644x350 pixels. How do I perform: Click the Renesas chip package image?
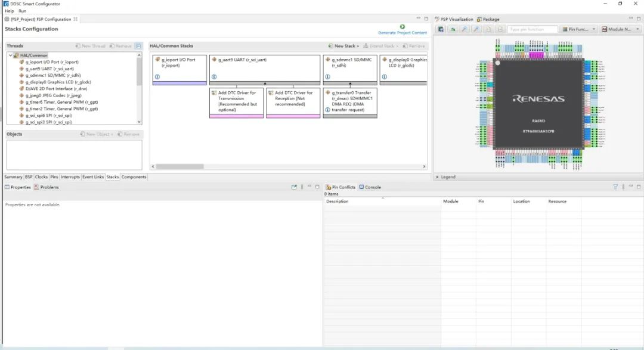[x=538, y=104]
